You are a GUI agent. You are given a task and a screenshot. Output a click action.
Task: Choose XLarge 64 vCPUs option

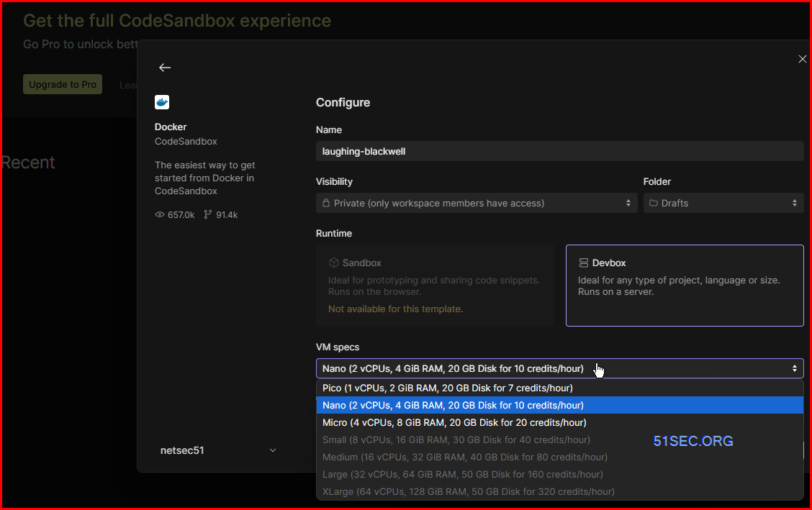(x=559, y=491)
